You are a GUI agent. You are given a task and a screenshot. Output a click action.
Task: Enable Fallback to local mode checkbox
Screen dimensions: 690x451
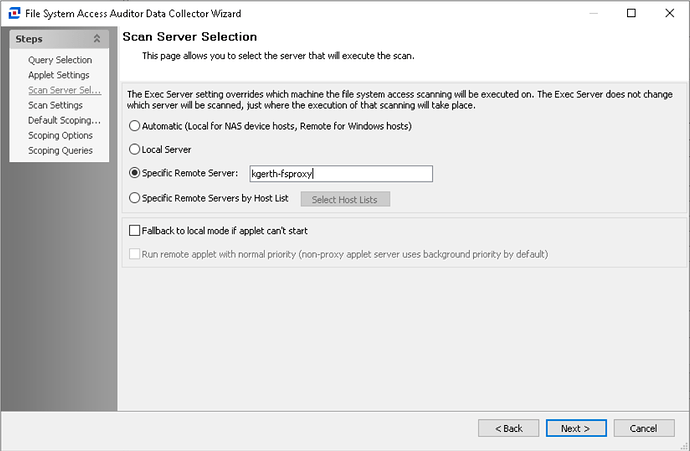pos(134,231)
